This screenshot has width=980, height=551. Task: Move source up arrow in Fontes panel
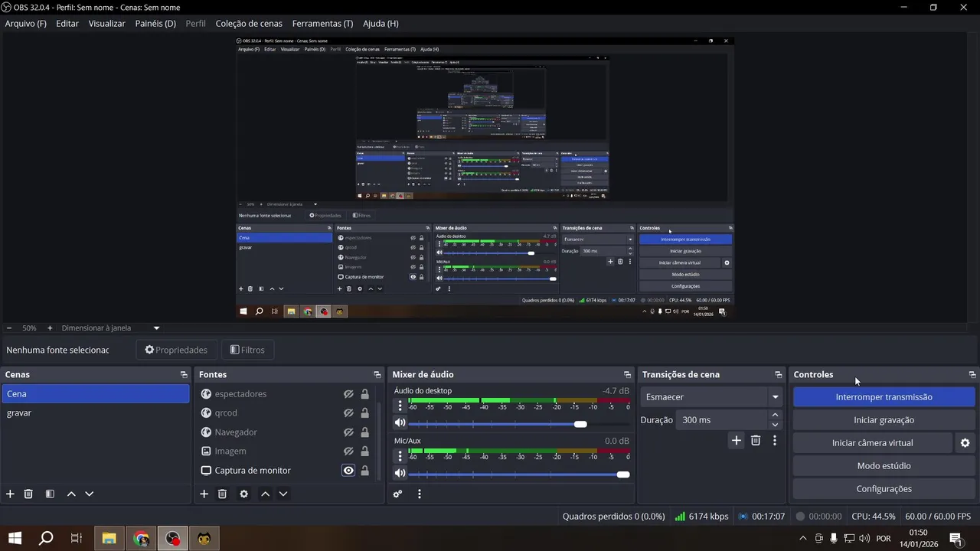(x=265, y=494)
